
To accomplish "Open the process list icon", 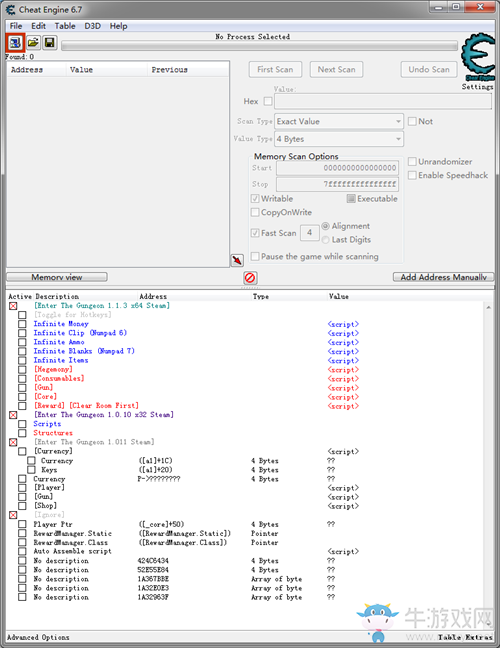I will (x=15, y=43).
